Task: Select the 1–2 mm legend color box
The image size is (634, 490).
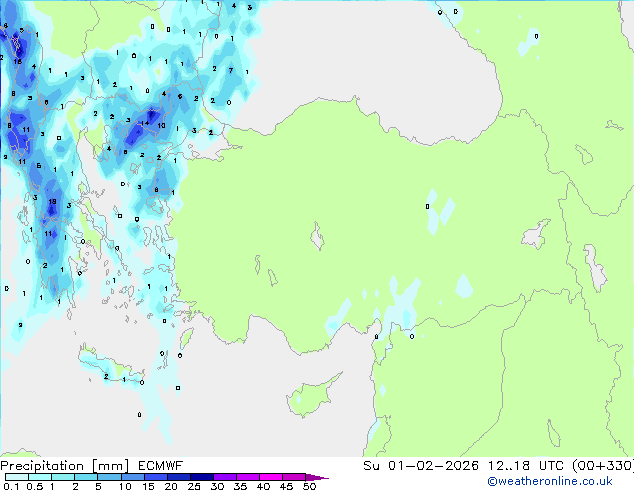Action: (63, 477)
